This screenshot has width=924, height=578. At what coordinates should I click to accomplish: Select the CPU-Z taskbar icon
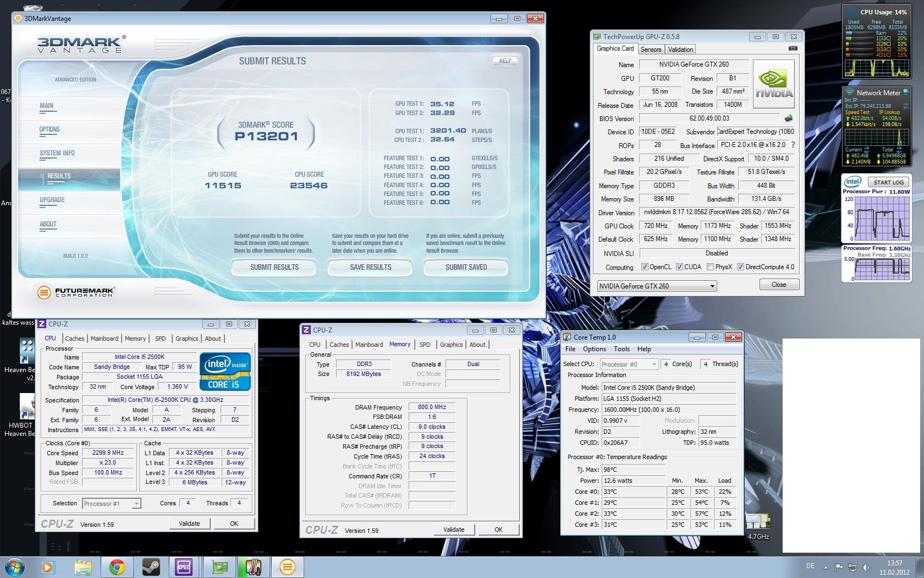[x=184, y=567]
